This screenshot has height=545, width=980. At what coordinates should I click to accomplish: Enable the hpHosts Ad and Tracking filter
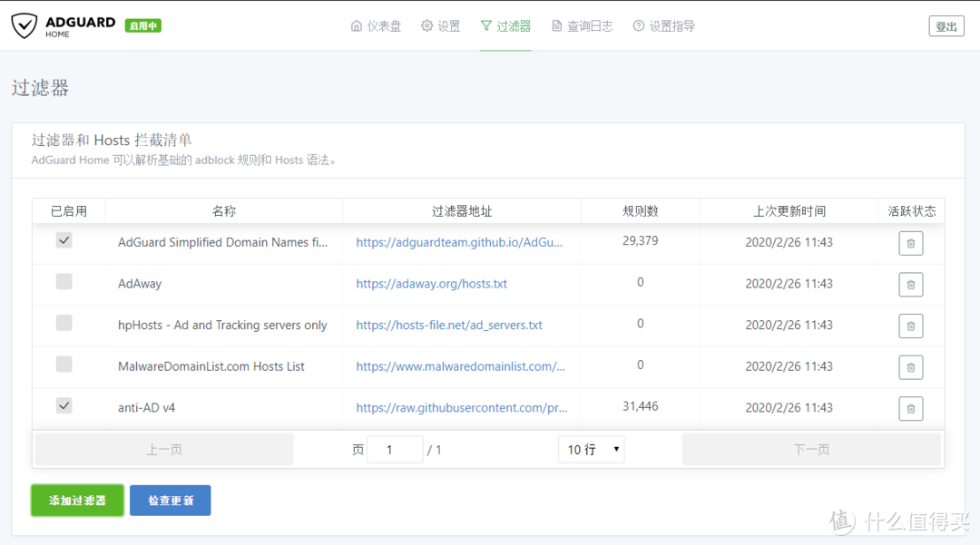64,322
